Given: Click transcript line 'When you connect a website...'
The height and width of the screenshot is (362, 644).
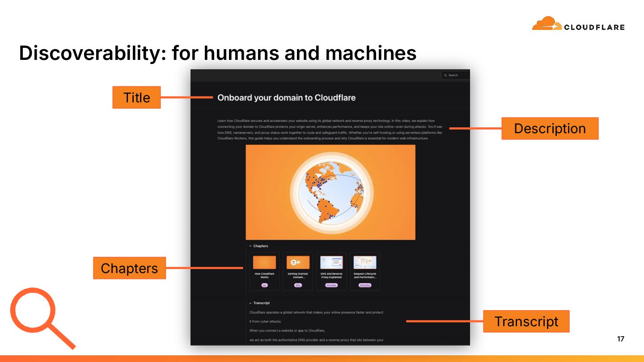Looking at the screenshot, I should click(x=287, y=331).
